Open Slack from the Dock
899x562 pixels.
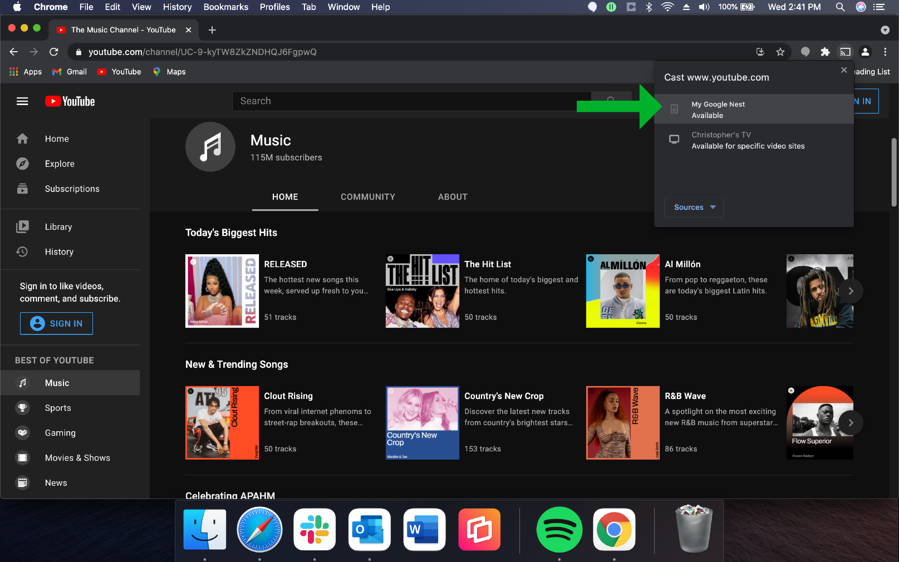coord(314,529)
